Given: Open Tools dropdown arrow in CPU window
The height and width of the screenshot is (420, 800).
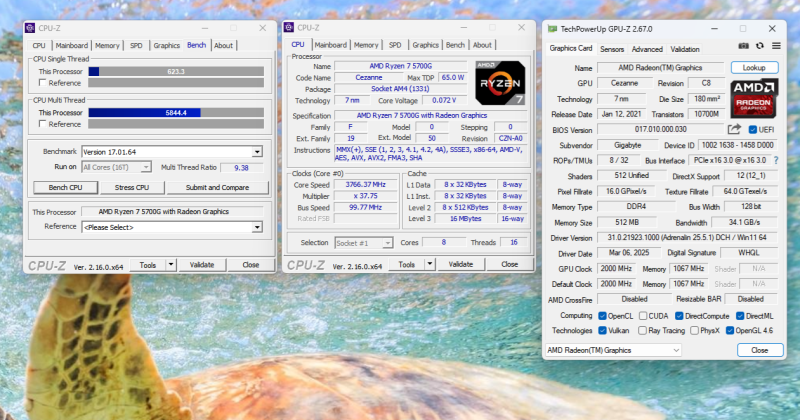Looking at the screenshot, I should click(430, 264).
